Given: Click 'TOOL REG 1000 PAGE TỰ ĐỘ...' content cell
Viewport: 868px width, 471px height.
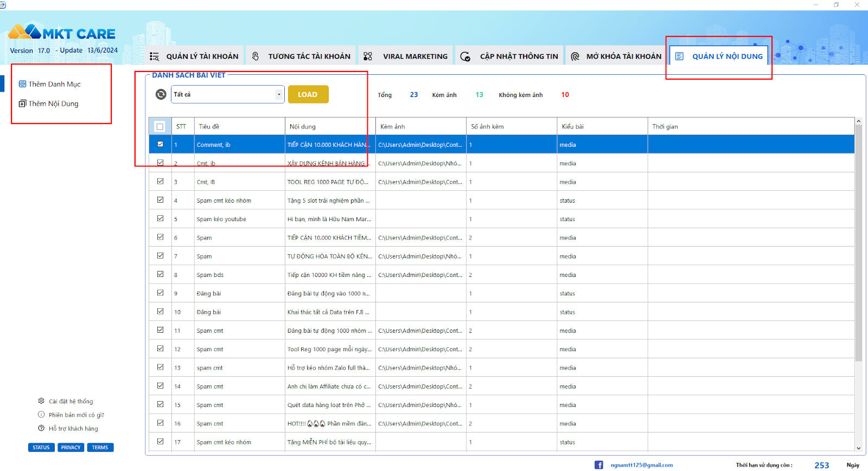Looking at the screenshot, I should pos(330,182).
